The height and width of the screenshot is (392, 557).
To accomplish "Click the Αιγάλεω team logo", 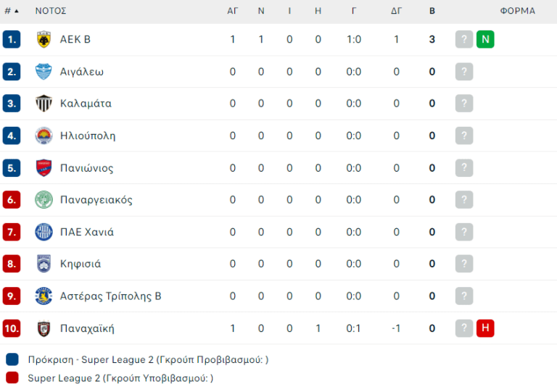I will tap(44, 72).
